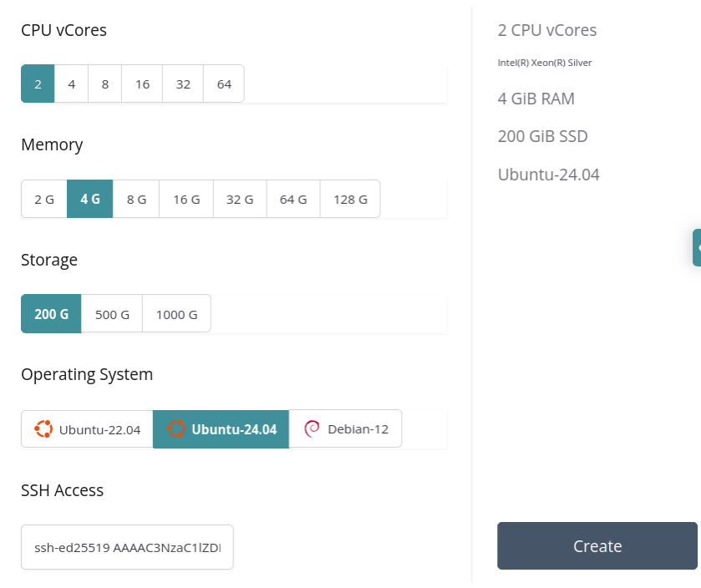
Task: Choose 16 G memory
Action: tap(186, 200)
